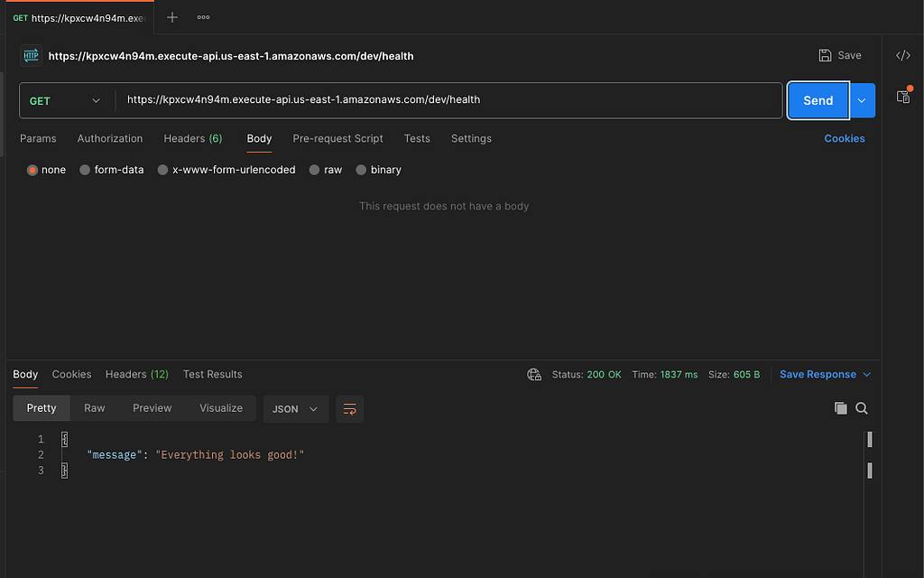Image resolution: width=924 pixels, height=578 pixels.
Task: Open the request Body tab
Action: point(259,138)
